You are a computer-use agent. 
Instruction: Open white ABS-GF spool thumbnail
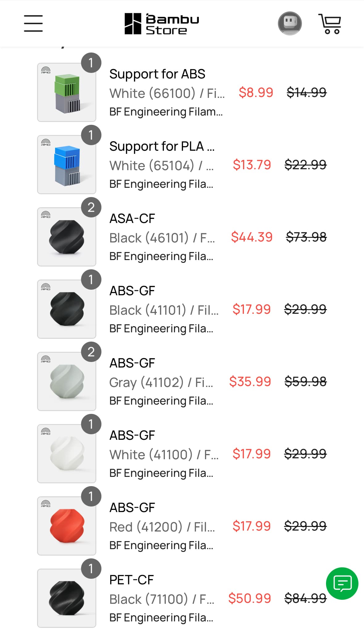tap(67, 454)
